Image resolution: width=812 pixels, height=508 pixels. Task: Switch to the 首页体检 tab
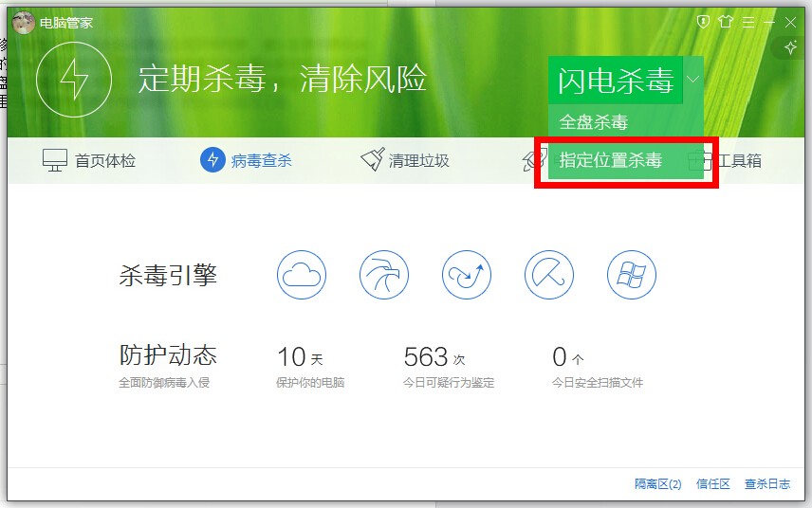(x=89, y=160)
